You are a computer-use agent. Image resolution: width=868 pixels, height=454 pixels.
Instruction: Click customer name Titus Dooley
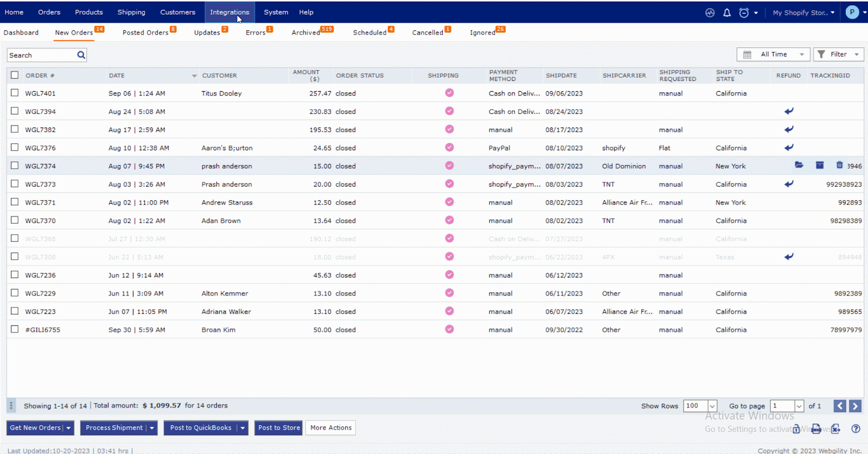[221, 93]
